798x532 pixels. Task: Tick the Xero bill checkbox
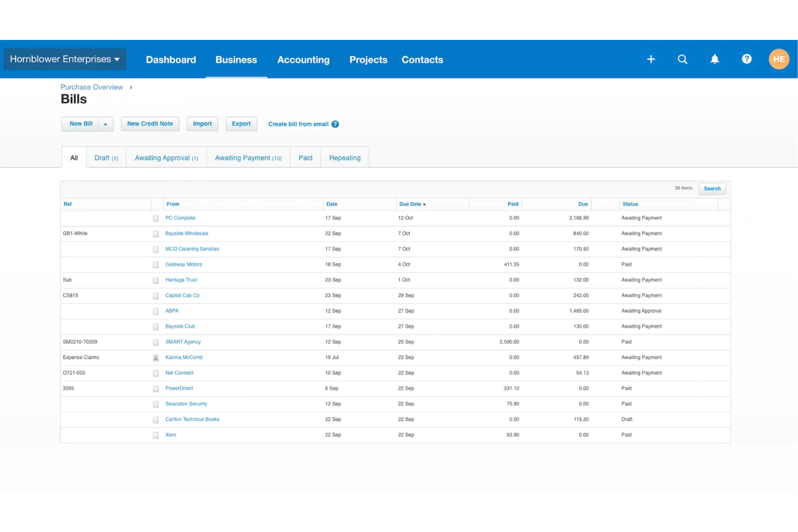point(156,436)
